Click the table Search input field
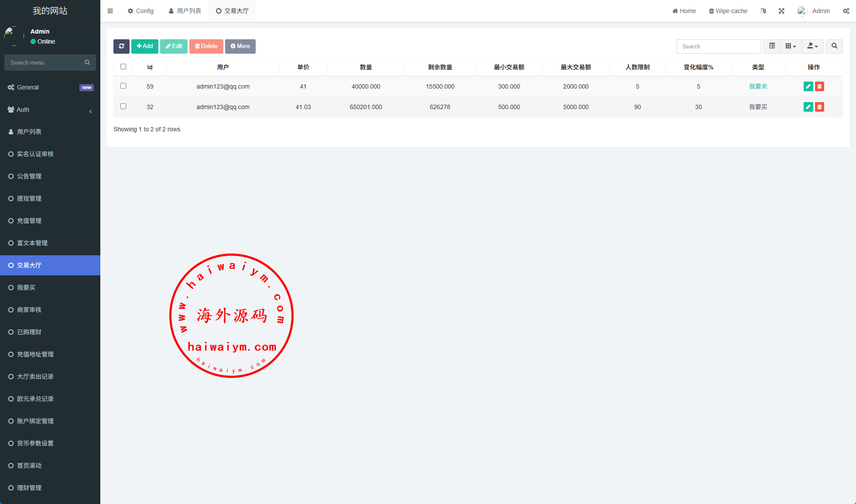This screenshot has width=856, height=504. click(x=719, y=46)
